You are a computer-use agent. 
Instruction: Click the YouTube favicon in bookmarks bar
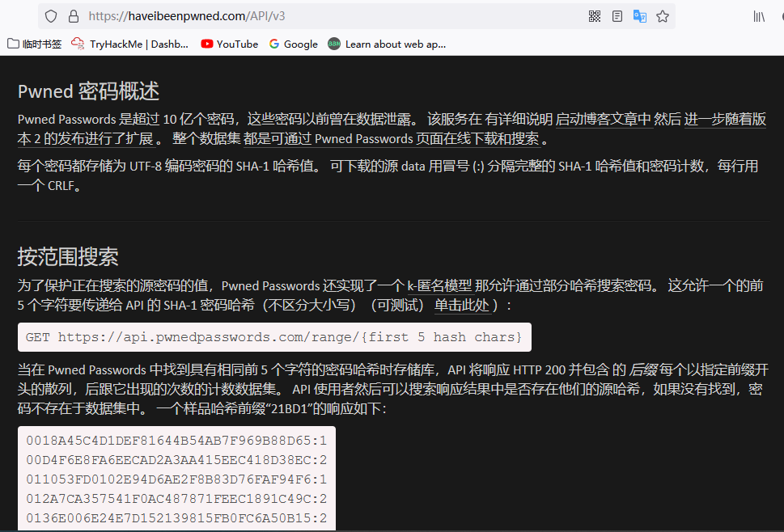click(x=206, y=44)
